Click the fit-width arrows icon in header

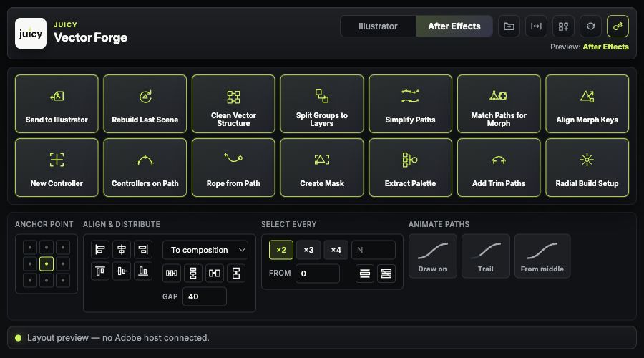pos(536,26)
